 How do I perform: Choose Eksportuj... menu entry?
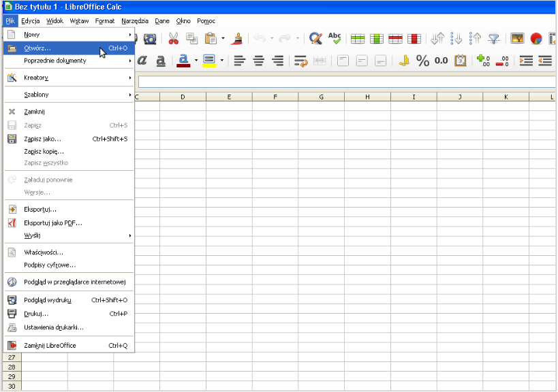click(x=69, y=210)
